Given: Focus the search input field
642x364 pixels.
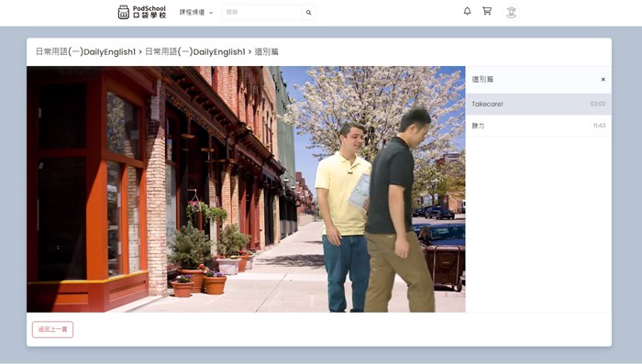Looking at the screenshot, I should 261,12.
